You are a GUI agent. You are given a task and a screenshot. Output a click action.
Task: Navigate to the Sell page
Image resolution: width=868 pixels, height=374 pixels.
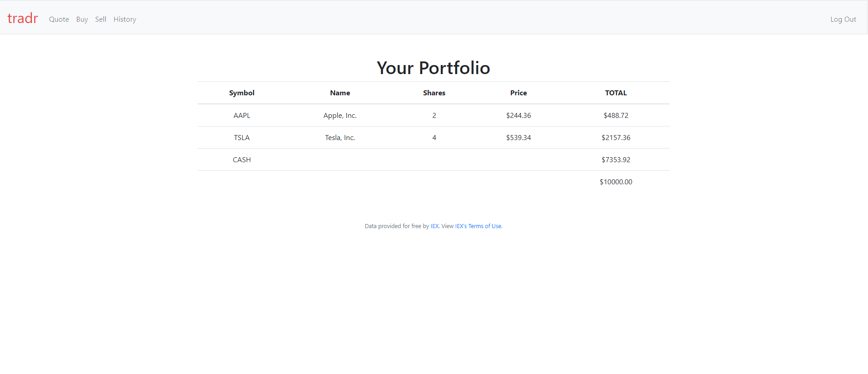coord(100,19)
